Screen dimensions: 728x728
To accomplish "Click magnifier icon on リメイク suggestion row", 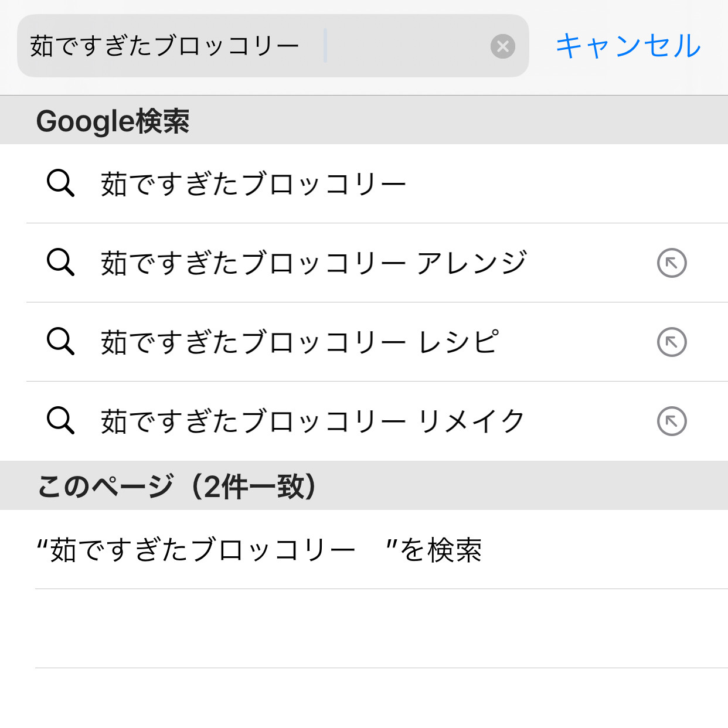I will click(x=60, y=420).
